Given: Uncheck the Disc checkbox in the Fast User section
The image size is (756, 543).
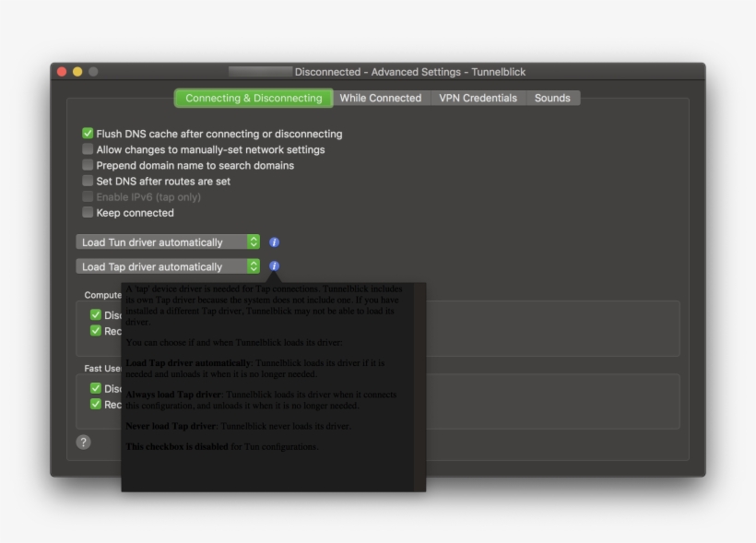Looking at the screenshot, I should (x=96, y=388).
